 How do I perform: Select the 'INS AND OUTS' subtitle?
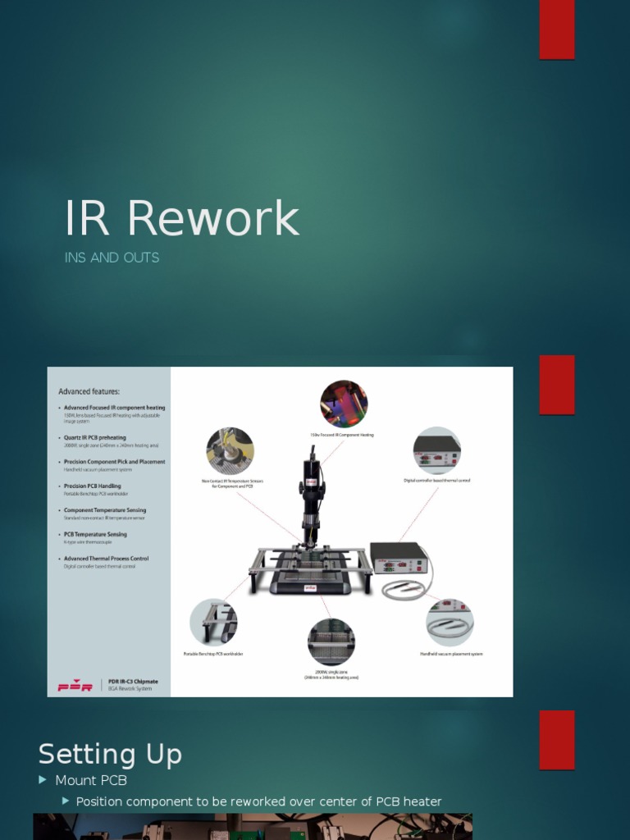tap(112, 258)
